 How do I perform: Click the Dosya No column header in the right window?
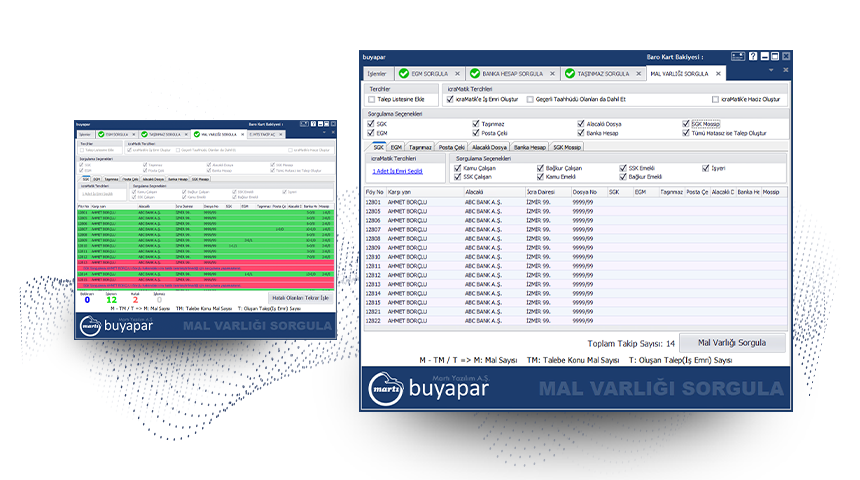tap(589, 192)
